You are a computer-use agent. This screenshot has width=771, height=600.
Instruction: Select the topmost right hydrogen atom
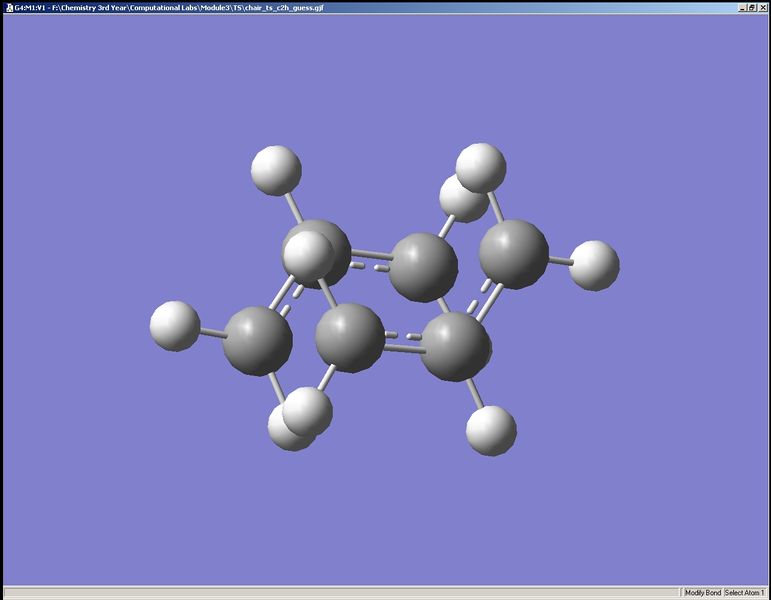click(481, 168)
